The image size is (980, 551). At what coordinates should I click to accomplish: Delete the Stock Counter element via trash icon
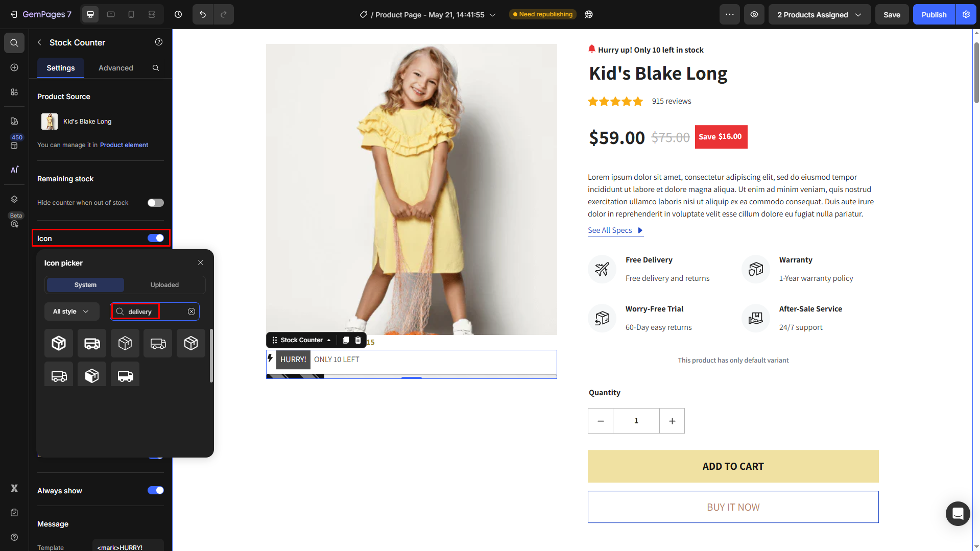[x=358, y=340]
